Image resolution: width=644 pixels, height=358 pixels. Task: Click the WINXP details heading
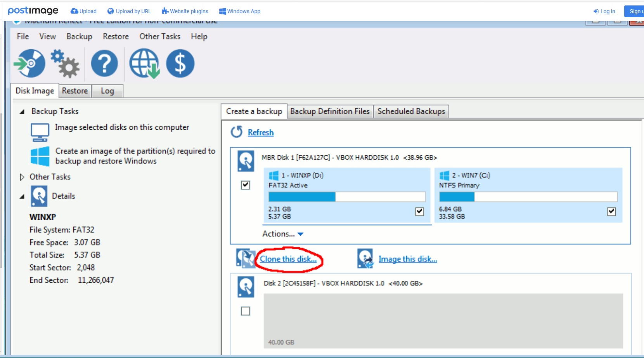(43, 217)
